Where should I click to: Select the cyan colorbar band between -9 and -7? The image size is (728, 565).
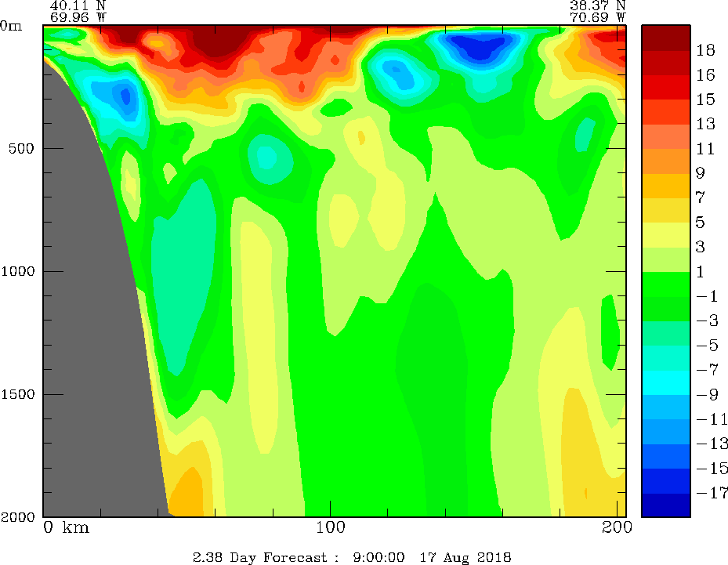(x=666, y=382)
